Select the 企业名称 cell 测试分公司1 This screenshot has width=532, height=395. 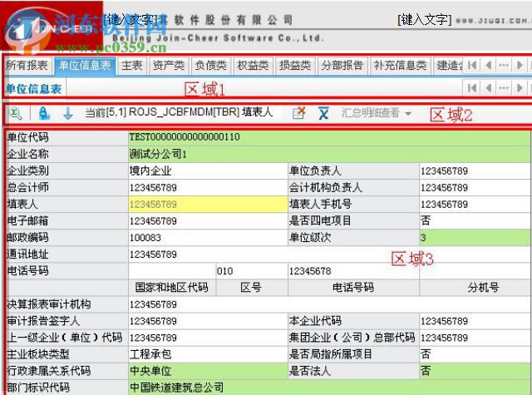pos(329,154)
